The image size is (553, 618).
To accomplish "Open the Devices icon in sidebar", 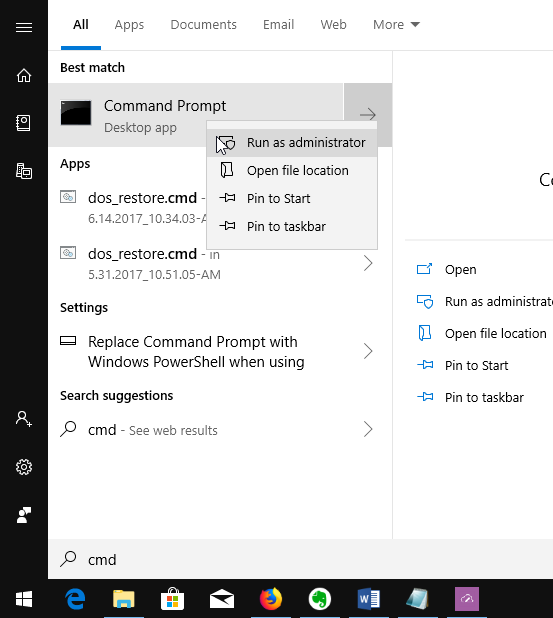I will (x=24, y=171).
